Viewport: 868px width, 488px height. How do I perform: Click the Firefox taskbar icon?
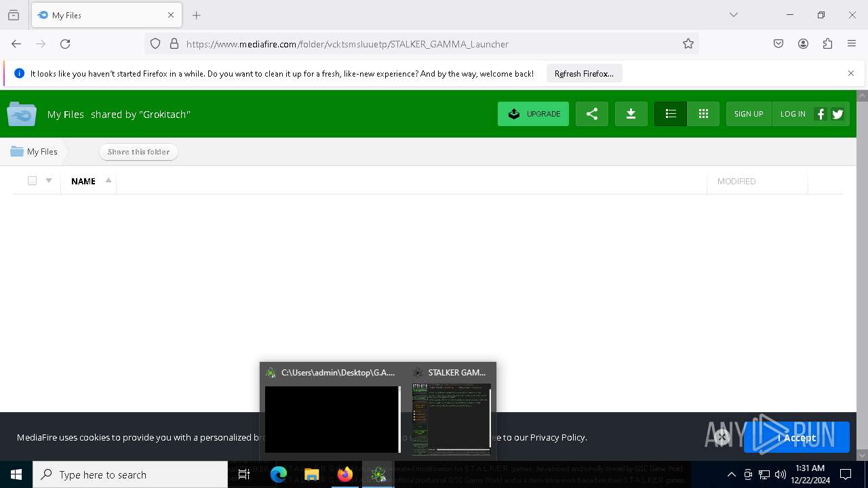pyautogui.click(x=344, y=474)
